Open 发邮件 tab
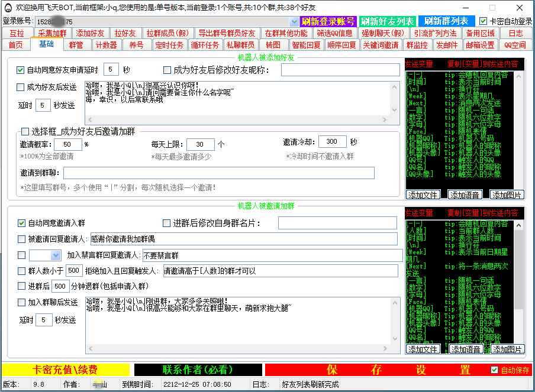This screenshot has width=535, height=392. 447,45
